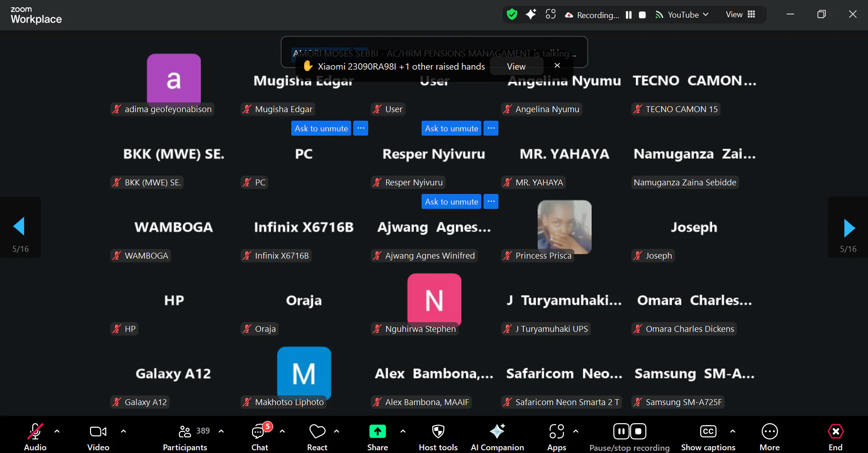Expand the Audio options arrow

click(57, 431)
